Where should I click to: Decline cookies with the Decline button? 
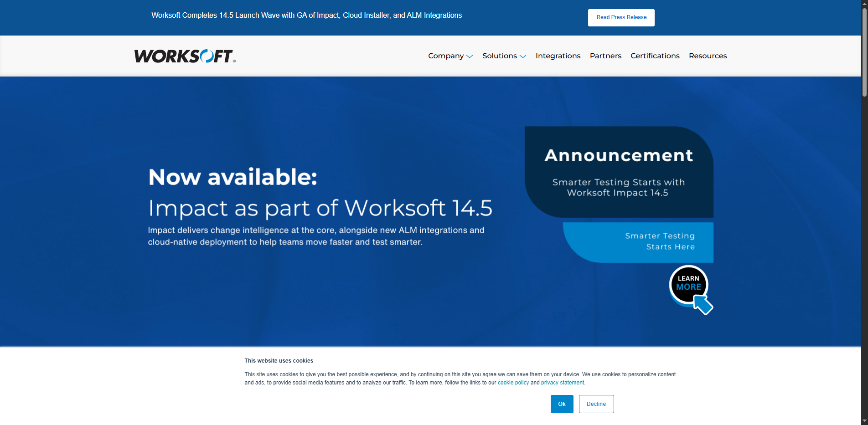(x=596, y=404)
